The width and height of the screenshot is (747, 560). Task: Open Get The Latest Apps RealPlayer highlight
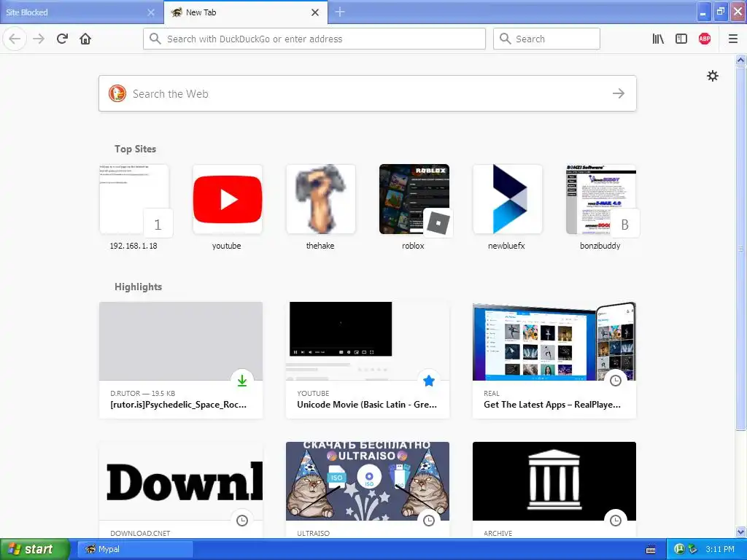point(554,360)
